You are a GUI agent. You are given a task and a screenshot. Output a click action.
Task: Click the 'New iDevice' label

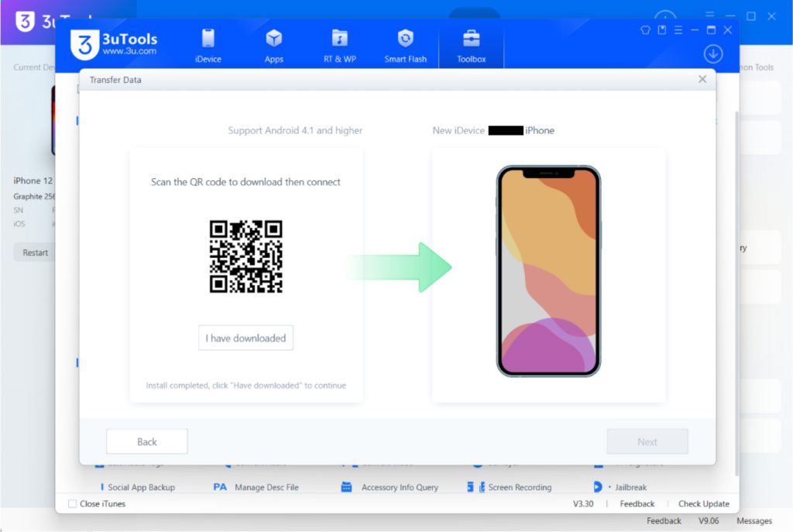458,130
